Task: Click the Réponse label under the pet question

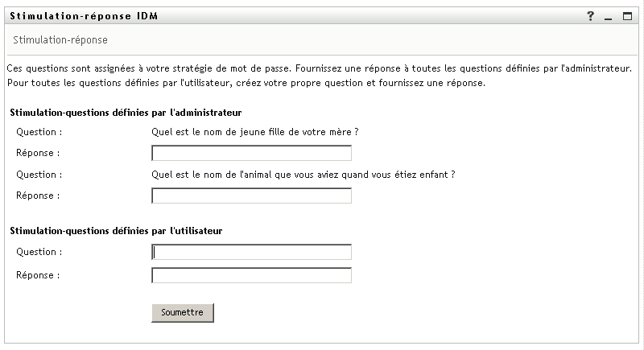Action: click(x=38, y=195)
